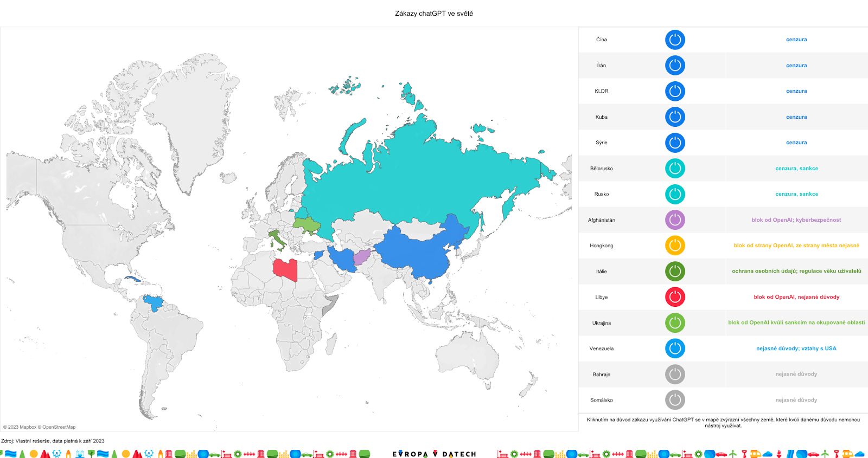The height and width of the screenshot is (458, 868).
Task: Click the Írán country label
Action: [602, 66]
